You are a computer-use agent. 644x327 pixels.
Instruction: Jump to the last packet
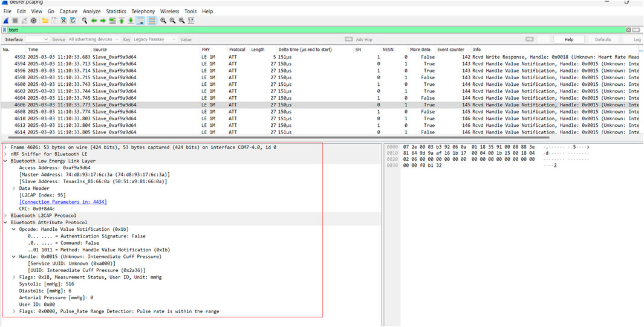pos(131,21)
